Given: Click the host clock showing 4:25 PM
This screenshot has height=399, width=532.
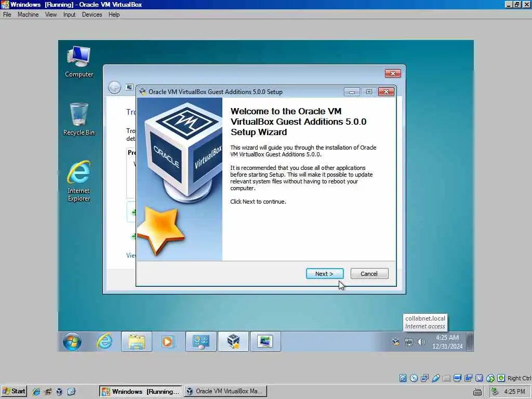Looking at the screenshot, I should point(514,392).
